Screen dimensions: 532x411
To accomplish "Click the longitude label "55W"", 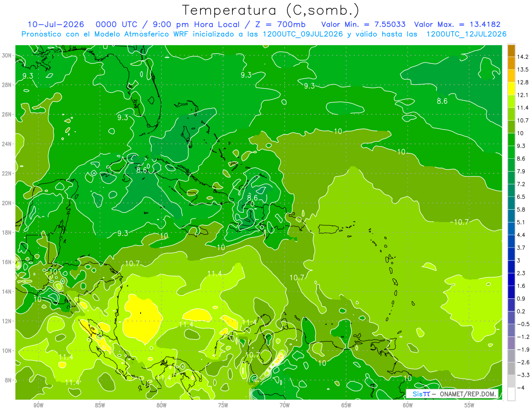I will 469,406.
